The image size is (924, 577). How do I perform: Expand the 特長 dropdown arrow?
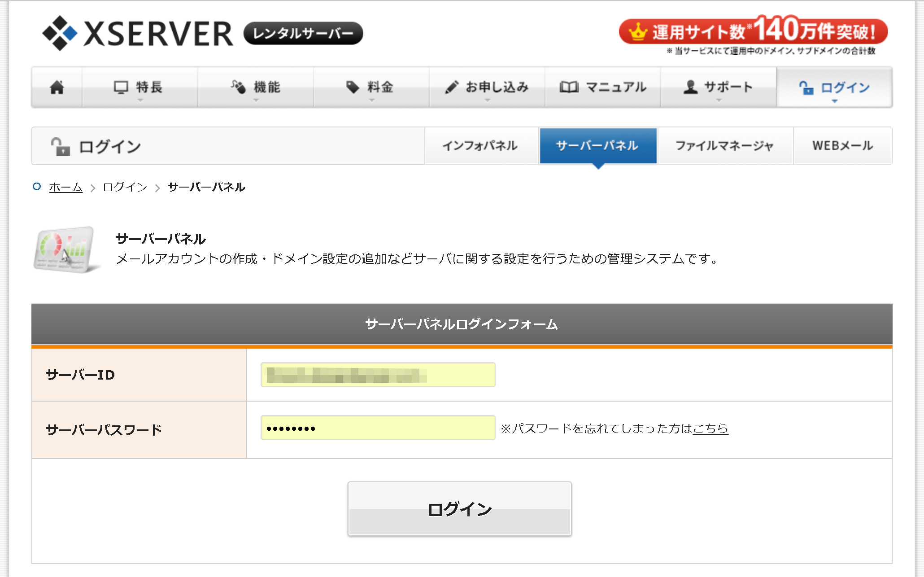point(140,101)
